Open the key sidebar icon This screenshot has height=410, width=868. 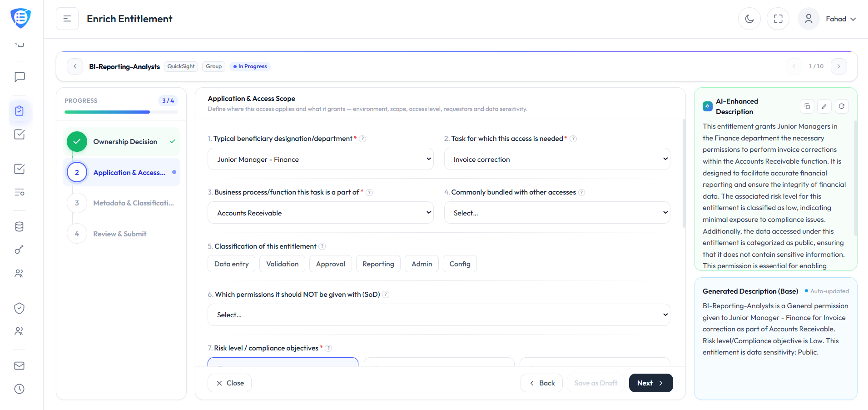click(x=20, y=250)
